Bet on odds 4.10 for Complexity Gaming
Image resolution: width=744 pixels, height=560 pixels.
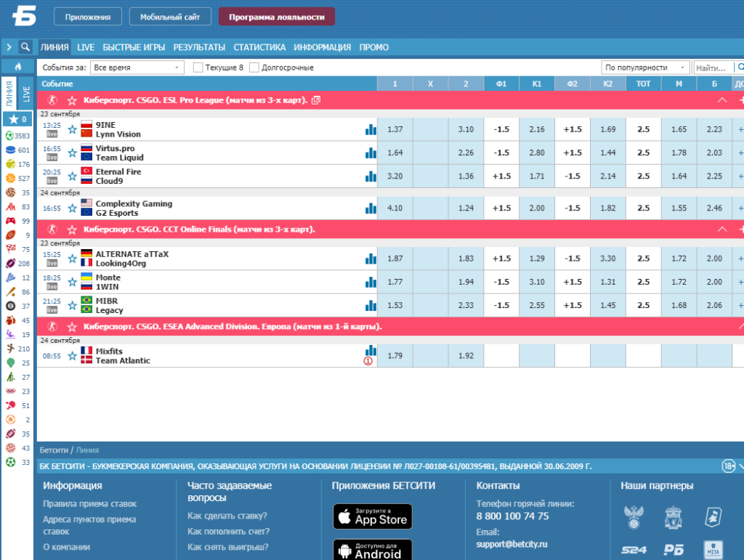pyautogui.click(x=395, y=208)
